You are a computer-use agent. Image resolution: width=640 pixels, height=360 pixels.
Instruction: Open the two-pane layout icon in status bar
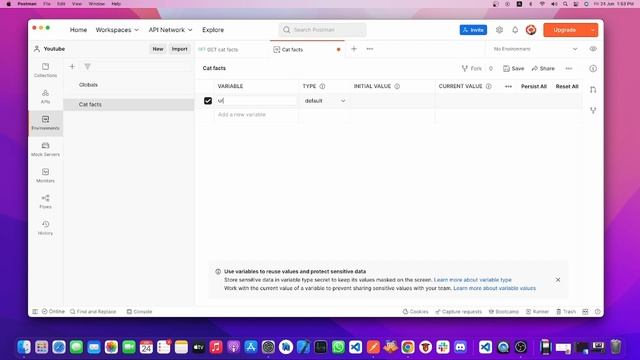(x=585, y=311)
